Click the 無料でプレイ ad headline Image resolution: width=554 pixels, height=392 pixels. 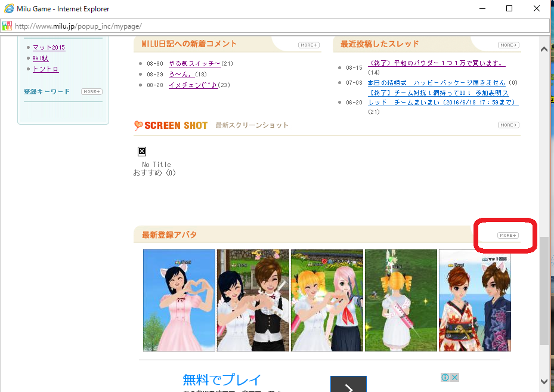(x=222, y=380)
